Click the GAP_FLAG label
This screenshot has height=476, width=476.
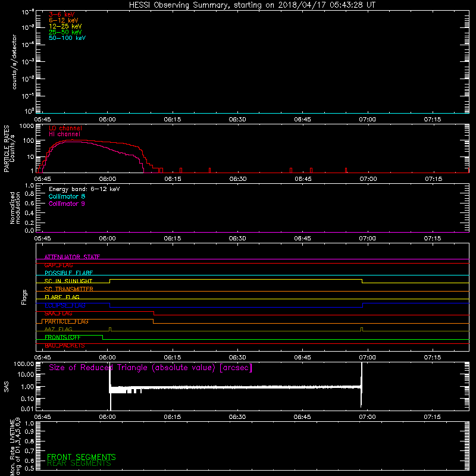tap(58, 265)
